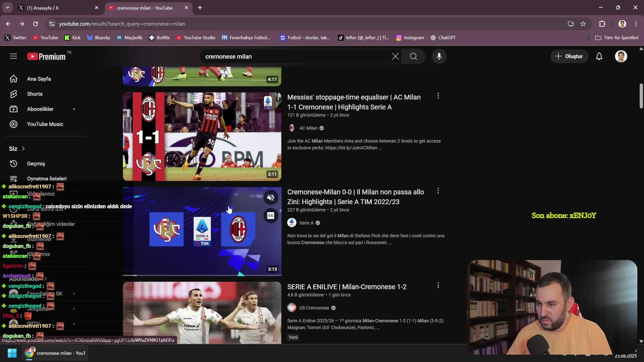Open the Maçkolik bookmark
644x362 pixels.
coord(129,38)
